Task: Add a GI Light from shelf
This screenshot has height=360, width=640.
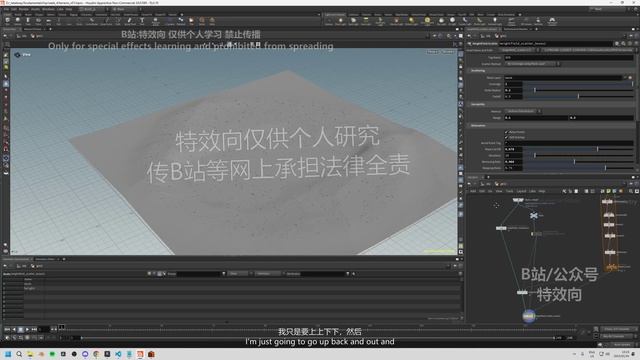Action: (x=453, y=21)
